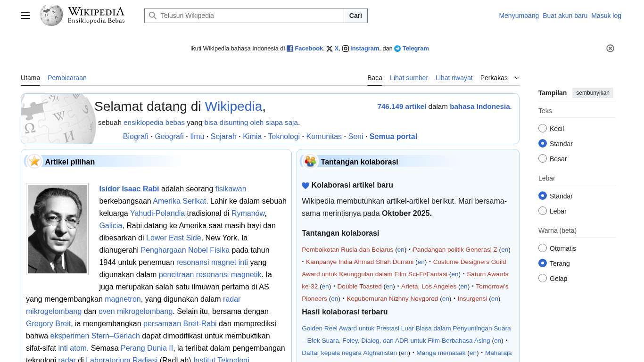This screenshot has width=644, height=362.
Task: Click the Telegram icon in banner
Action: pos(397,49)
